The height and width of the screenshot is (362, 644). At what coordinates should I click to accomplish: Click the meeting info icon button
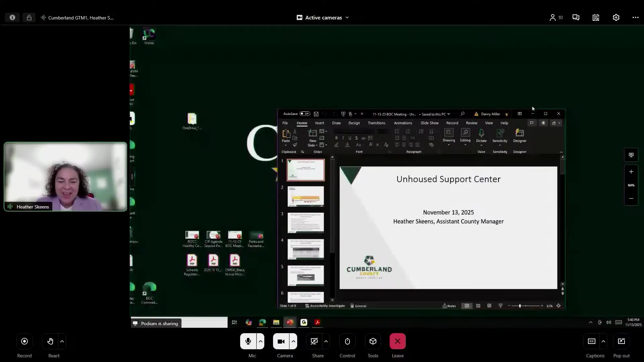coord(12,17)
